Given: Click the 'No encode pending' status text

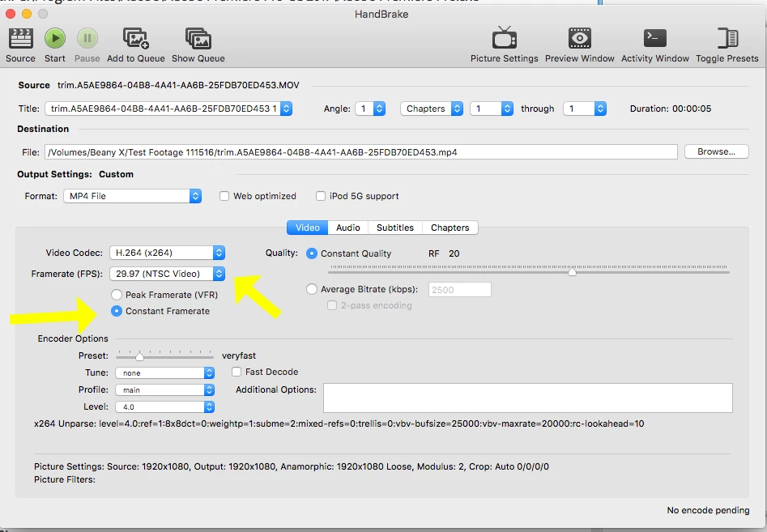Looking at the screenshot, I should [x=709, y=510].
